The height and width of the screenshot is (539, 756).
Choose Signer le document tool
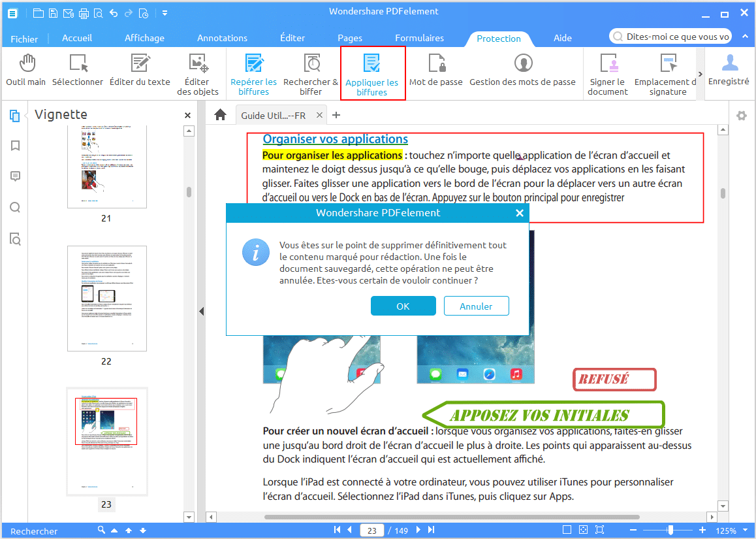[608, 74]
